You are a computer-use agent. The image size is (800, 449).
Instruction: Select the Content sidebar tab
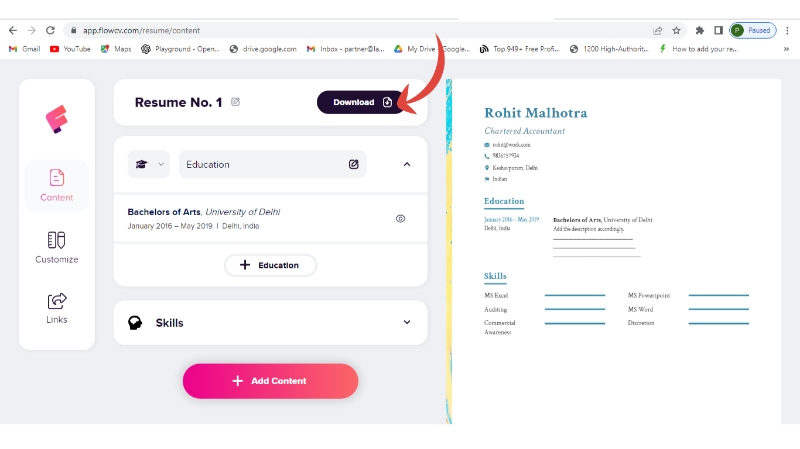pos(57,185)
